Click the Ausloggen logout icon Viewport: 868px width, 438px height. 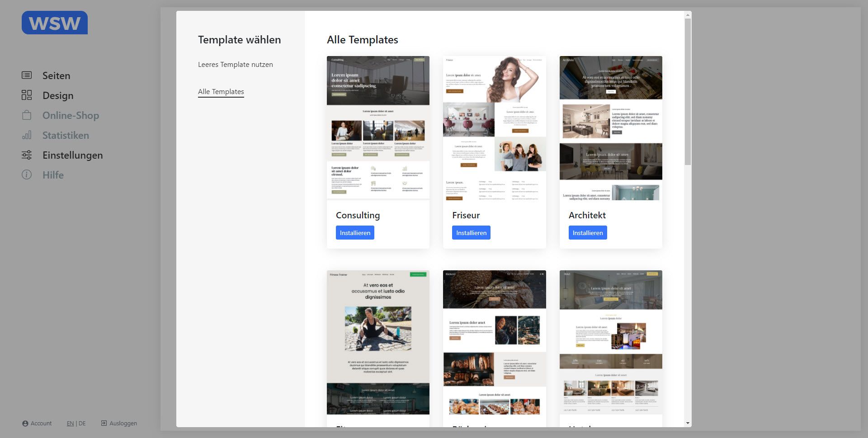(104, 423)
